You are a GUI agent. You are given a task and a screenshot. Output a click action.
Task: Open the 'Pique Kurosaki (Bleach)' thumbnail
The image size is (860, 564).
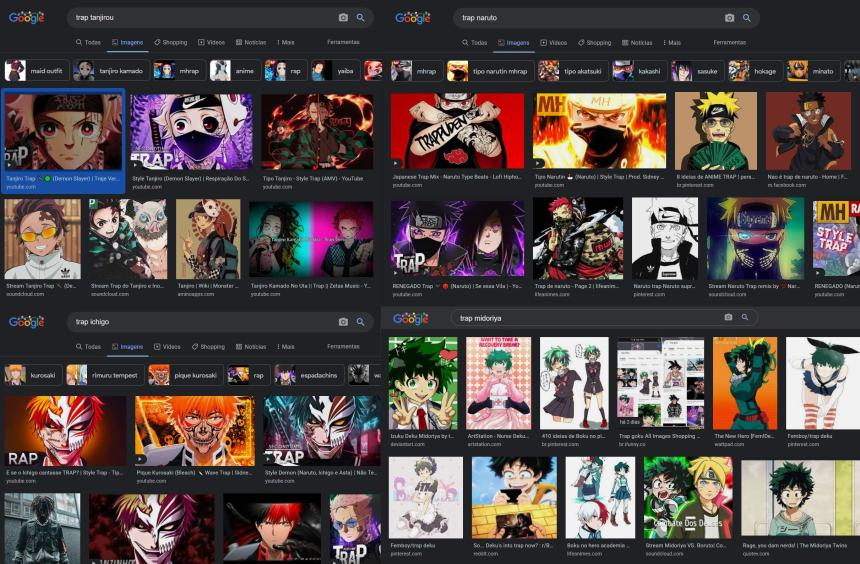pyautogui.click(x=195, y=431)
